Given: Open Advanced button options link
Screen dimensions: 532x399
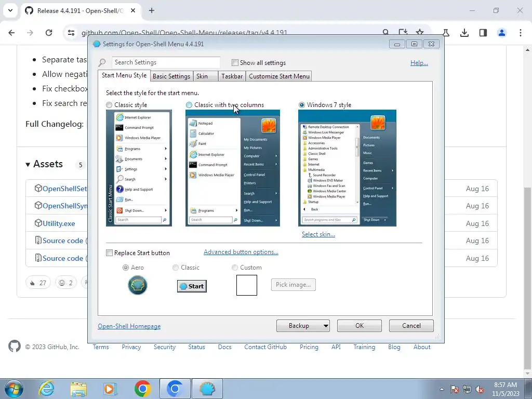Looking at the screenshot, I should pos(241,252).
